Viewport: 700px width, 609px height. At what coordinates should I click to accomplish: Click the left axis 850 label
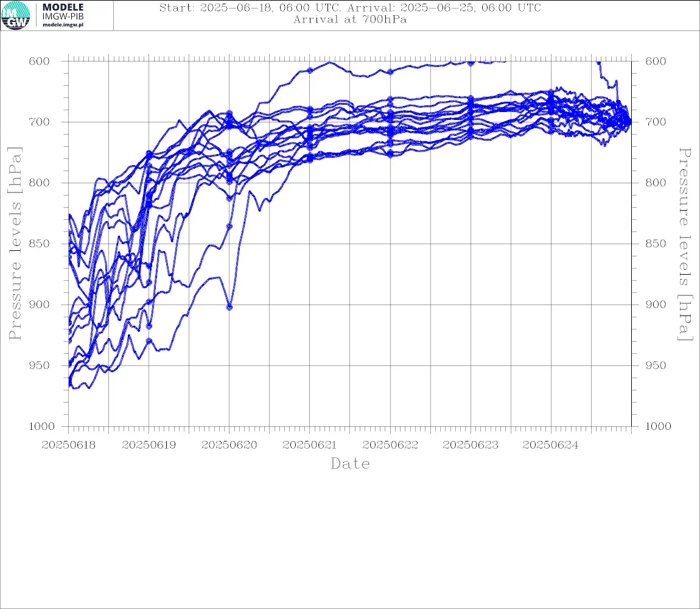pyautogui.click(x=40, y=244)
